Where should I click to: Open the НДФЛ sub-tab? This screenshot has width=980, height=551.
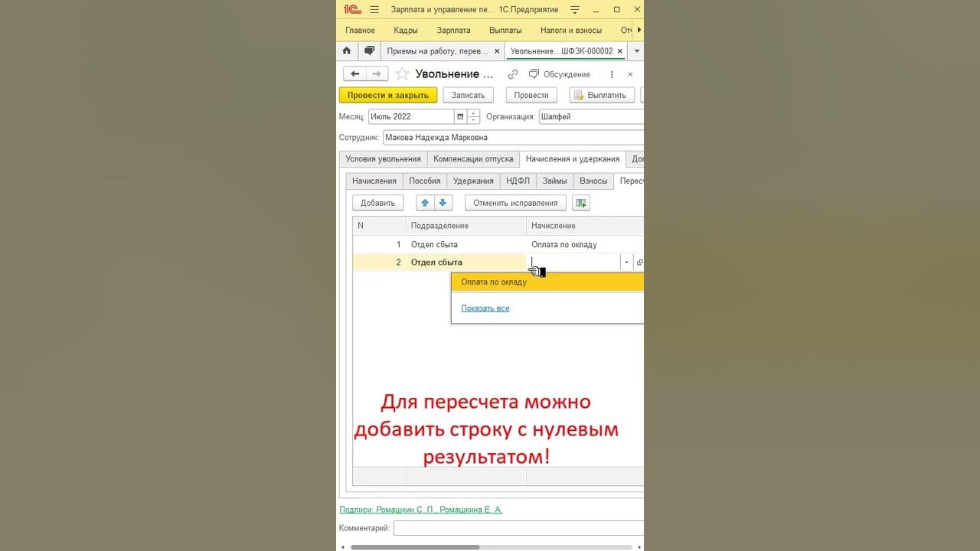[518, 181]
